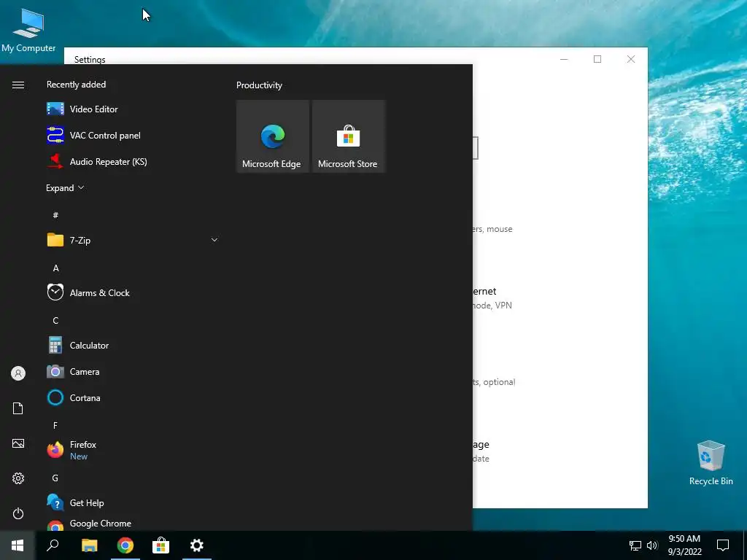Switch to Chrome on the taskbar
Viewport: 747px width, 560px height.
pos(125,545)
